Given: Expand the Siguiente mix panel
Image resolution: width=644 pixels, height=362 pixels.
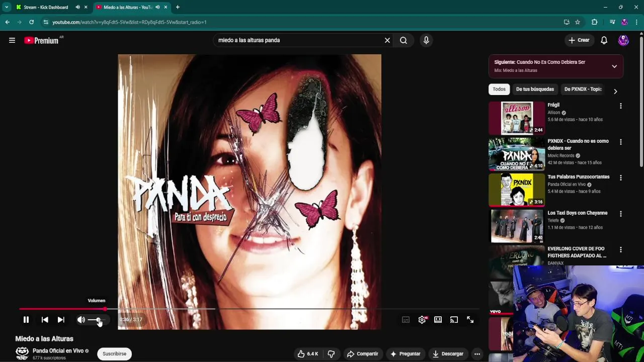Looking at the screenshot, I should click(x=614, y=66).
